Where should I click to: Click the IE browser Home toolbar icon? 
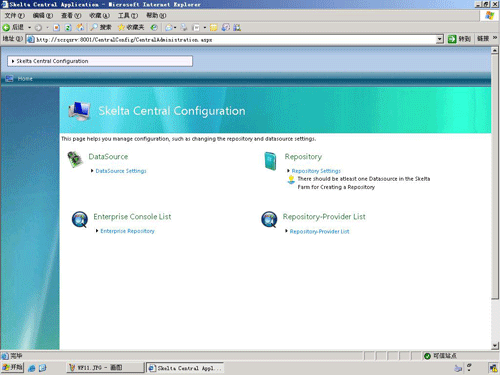[80, 27]
